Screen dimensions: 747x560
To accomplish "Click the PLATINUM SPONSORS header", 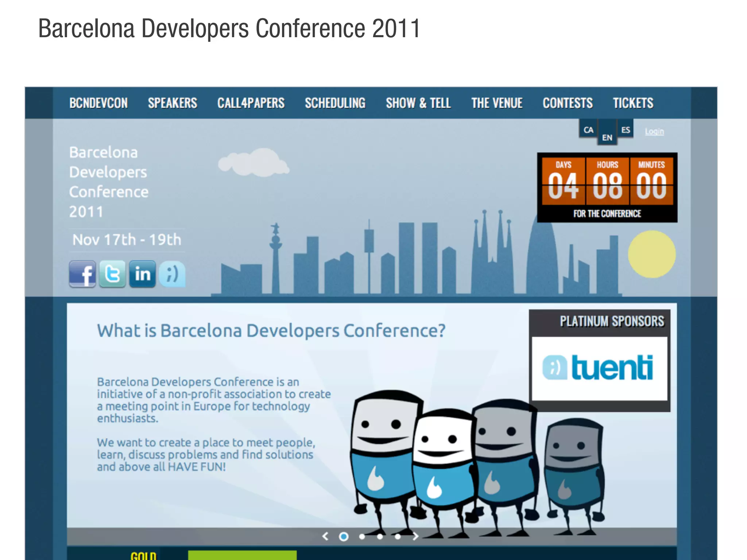I will 612,321.
